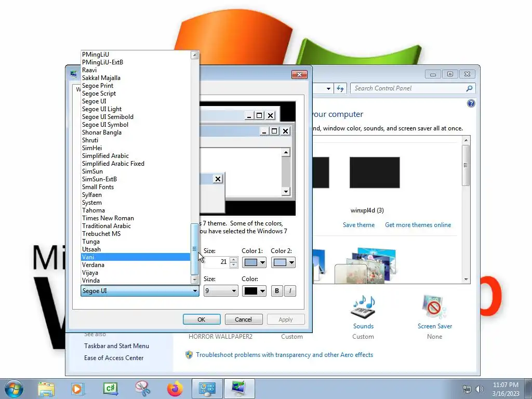Click the font list scroll up arrow
532x399 pixels.
[x=195, y=55]
